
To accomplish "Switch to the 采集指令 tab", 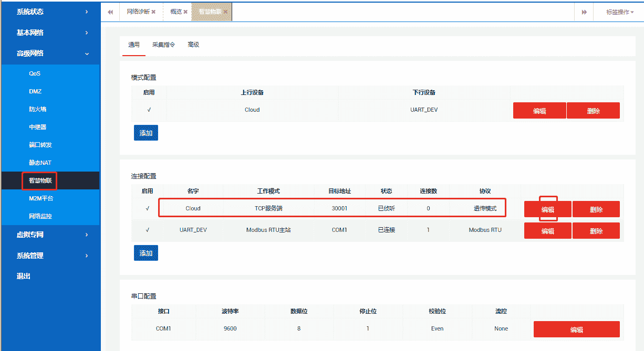I will [x=163, y=45].
